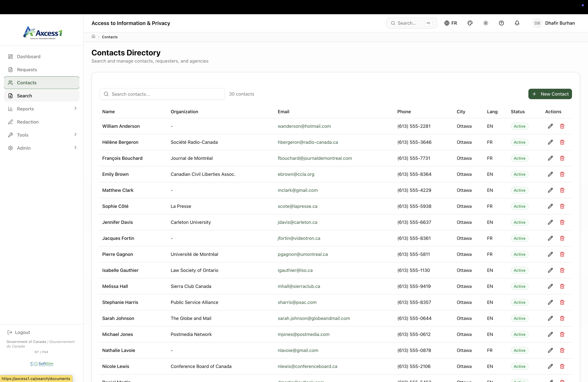
Task: Open the notifications bell
Action: 517,23
